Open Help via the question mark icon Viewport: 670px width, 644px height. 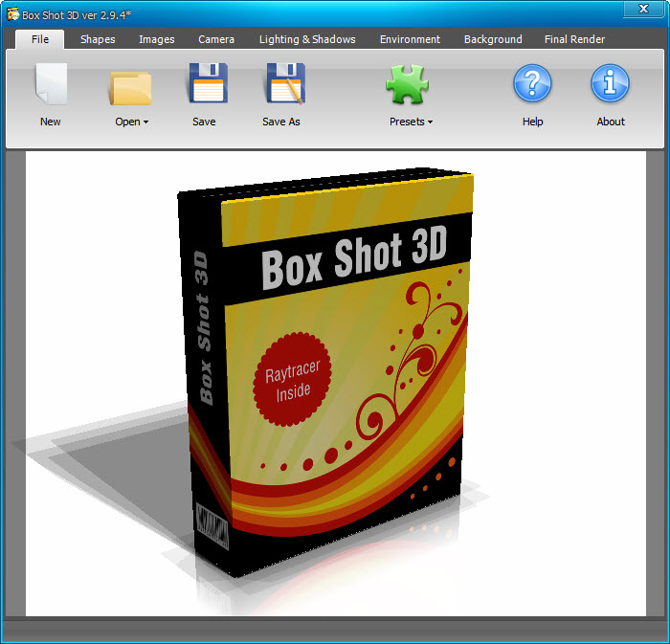532,84
